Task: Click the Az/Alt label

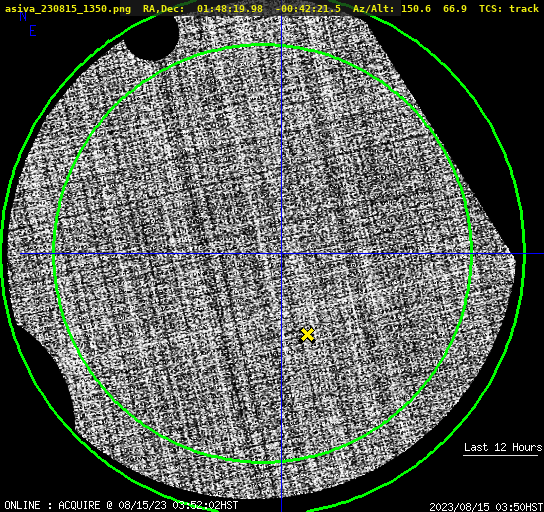Action: click(374, 8)
